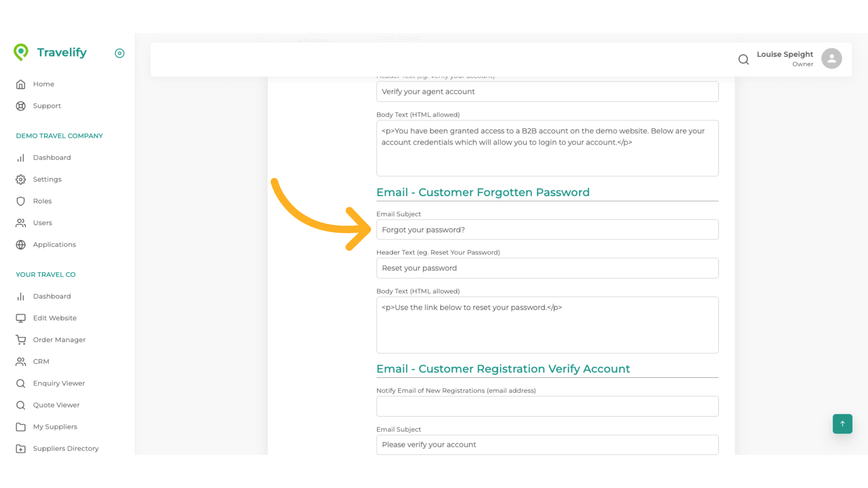The height and width of the screenshot is (488, 868).
Task: Click the My Suppliers folder icon
Action: [x=21, y=427]
